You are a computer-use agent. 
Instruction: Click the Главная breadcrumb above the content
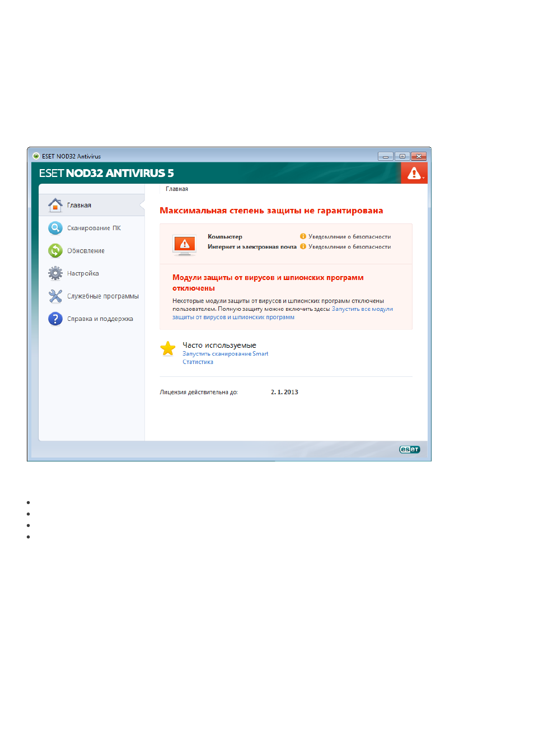177,189
